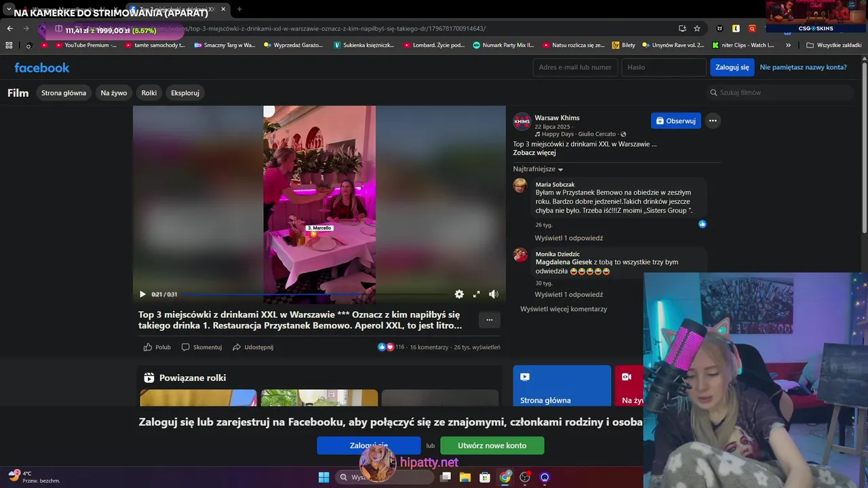This screenshot has width=868, height=488.
Task: Select the Strona główna tab
Action: tap(64, 93)
